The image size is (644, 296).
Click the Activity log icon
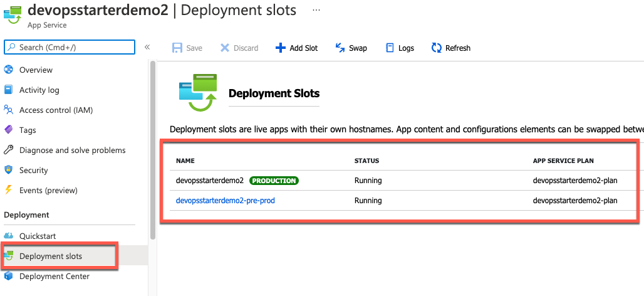tap(9, 90)
